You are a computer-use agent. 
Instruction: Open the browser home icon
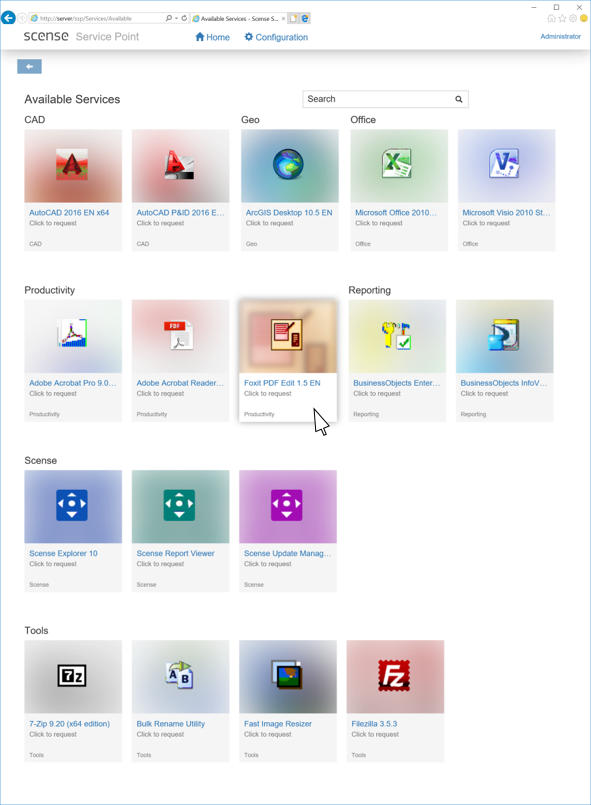click(551, 18)
